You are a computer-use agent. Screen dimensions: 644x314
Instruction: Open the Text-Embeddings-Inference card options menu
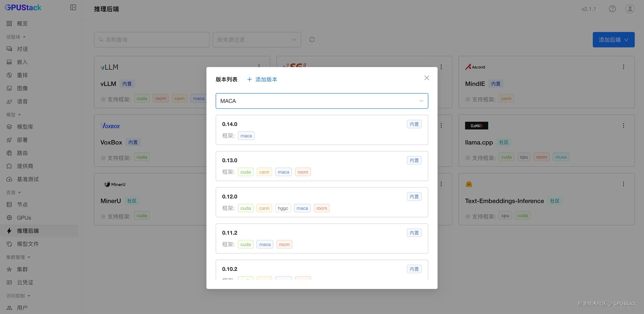pyautogui.click(x=623, y=184)
